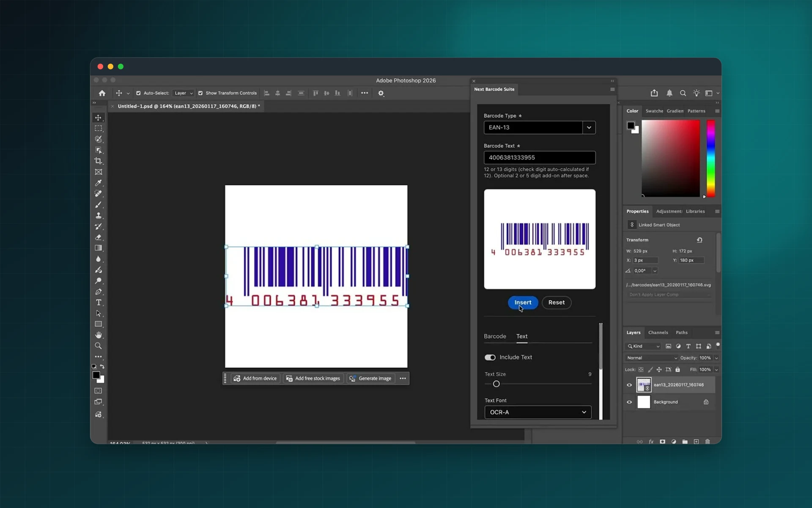Open the Swatches tab
The height and width of the screenshot is (508, 812).
point(654,111)
